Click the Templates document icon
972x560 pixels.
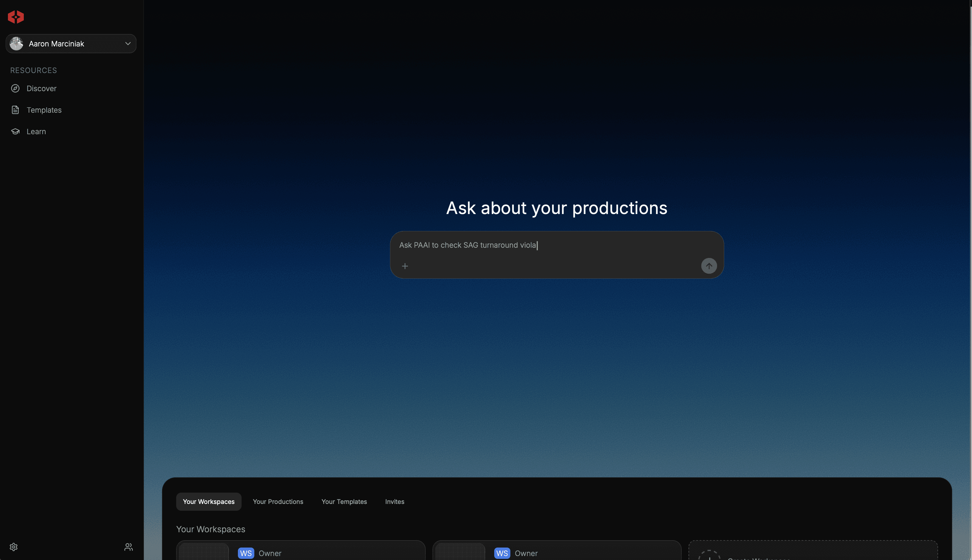(x=15, y=110)
